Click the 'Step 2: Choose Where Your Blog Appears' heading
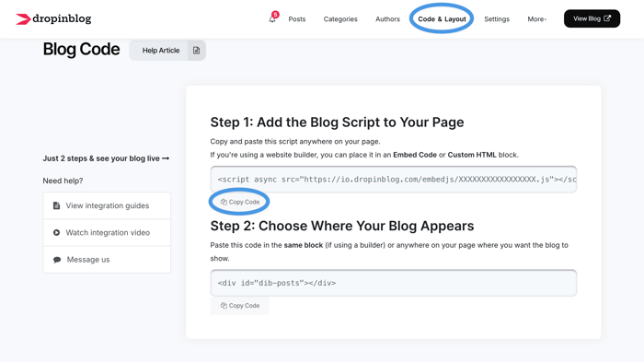 pyautogui.click(x=342, y=226)
